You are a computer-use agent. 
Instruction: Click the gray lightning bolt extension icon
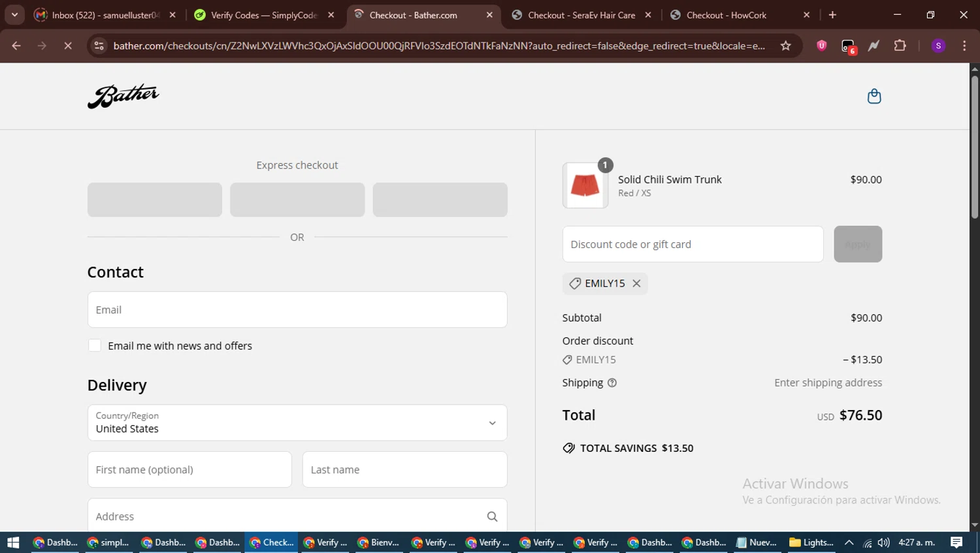pos(874,46)
